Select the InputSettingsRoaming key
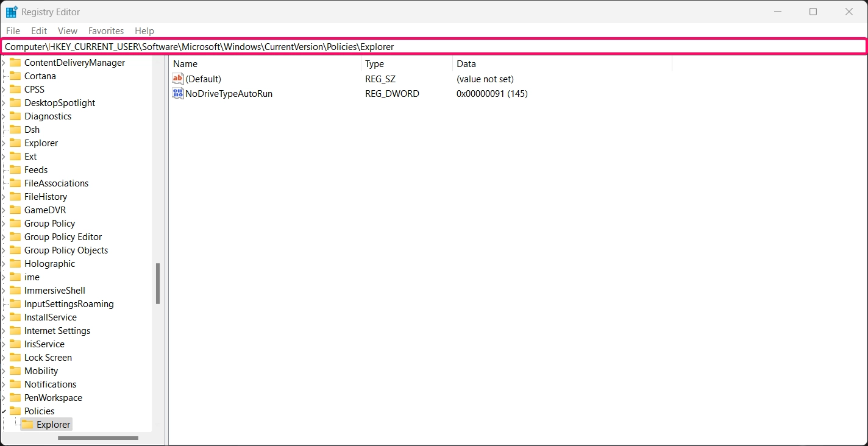868x446 pixels. click(x=69, y=303)
